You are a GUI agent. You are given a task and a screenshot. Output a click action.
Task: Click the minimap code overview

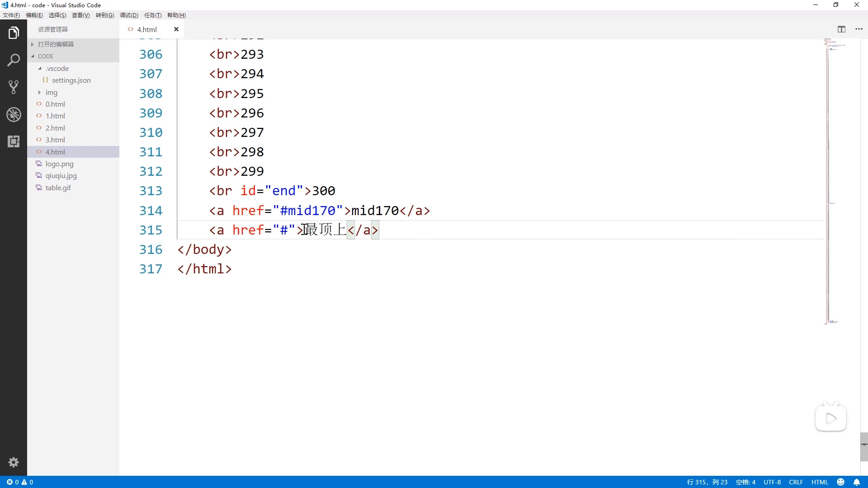tap(832, 181)
